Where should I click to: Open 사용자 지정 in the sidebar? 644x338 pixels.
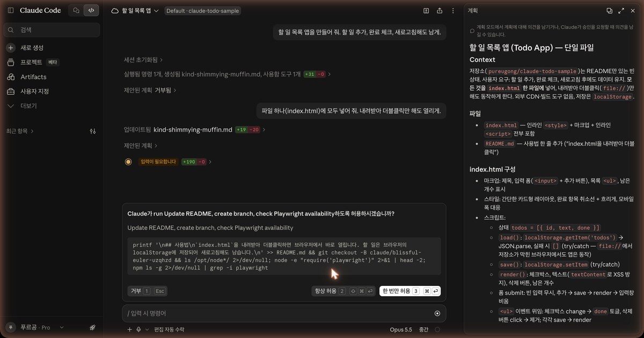pyautogui.click(x=34, y=91)
